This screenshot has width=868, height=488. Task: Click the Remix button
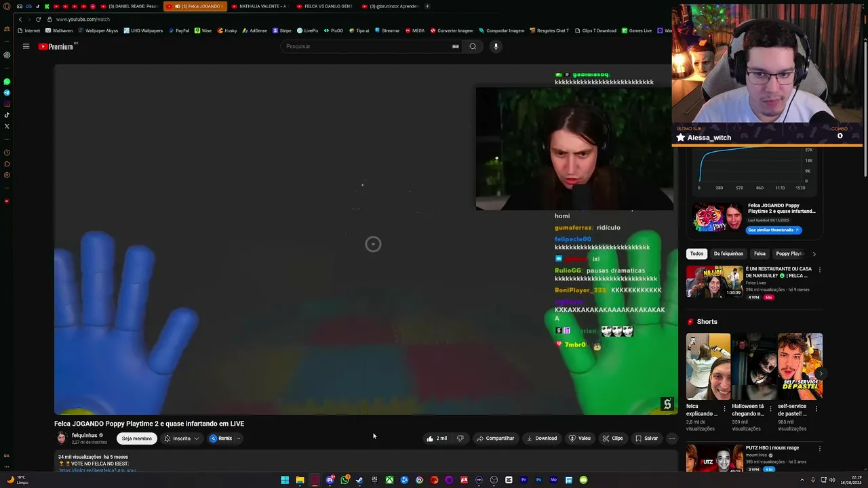(x=221, y=439)
